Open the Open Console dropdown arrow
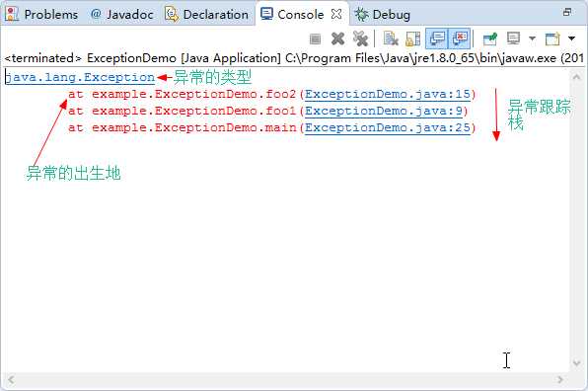The height and width of the screenshot is (391, 588). [571, 39]
